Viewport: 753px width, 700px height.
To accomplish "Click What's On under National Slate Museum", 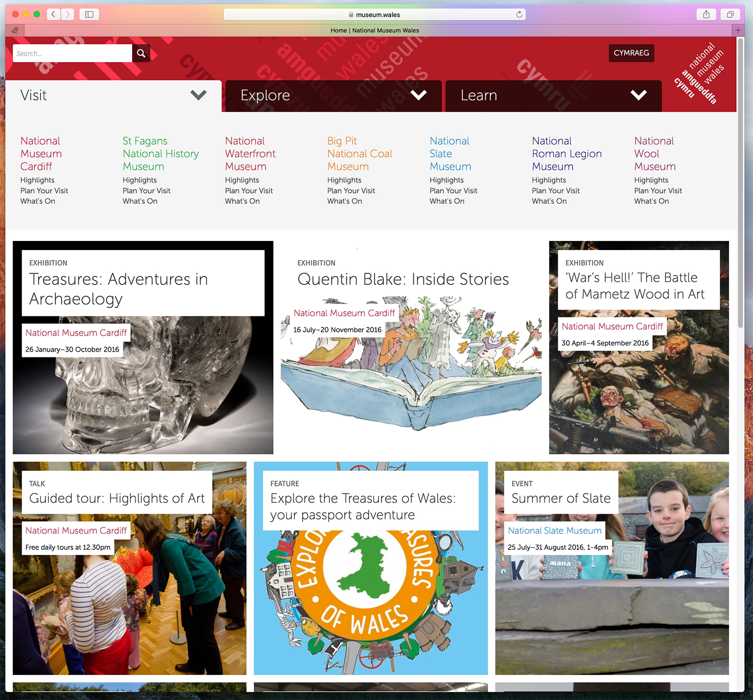I will point(447,201).
